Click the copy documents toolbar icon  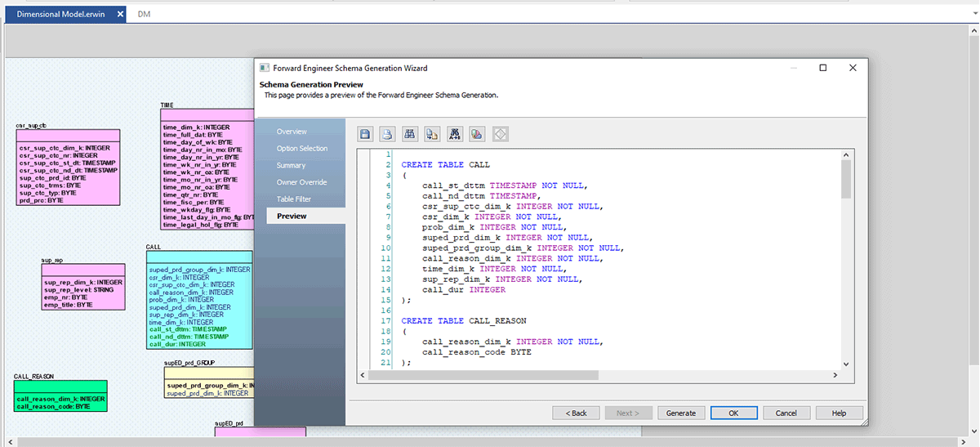pyautogui.click(x=433, y=134)
